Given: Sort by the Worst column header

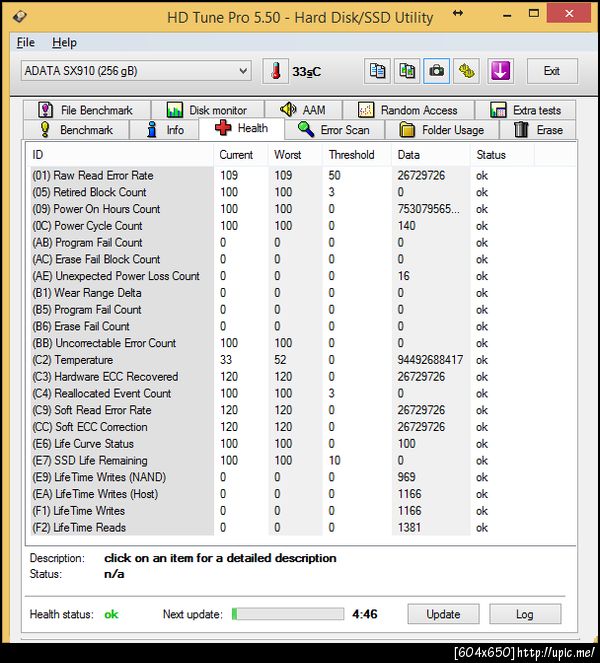Looking at the screenshot, I should coord(296,155).
